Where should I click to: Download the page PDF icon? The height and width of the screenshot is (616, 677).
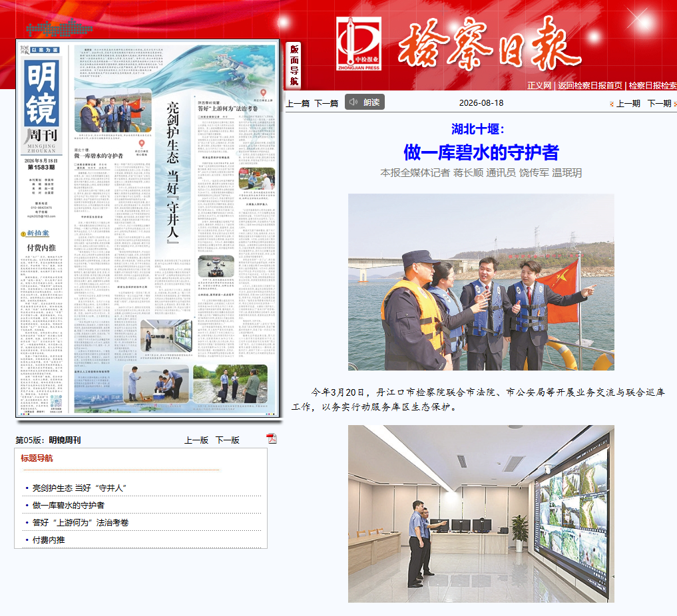(271, 438)
